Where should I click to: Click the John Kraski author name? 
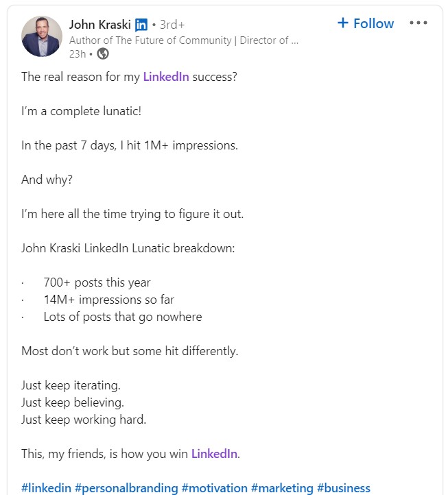(100, 24)
